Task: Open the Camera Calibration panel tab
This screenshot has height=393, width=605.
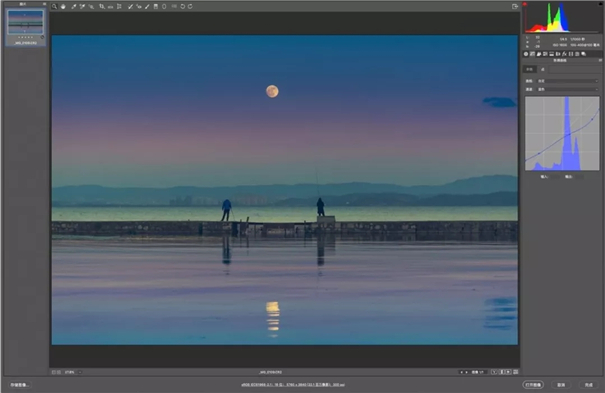Action: click(x=571, y=54)
